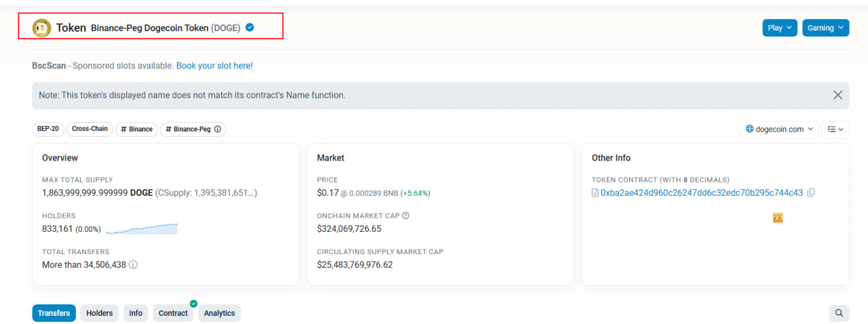Open the list options dropdown
Viewport: 868px width, 324px height.
[835, 129]
